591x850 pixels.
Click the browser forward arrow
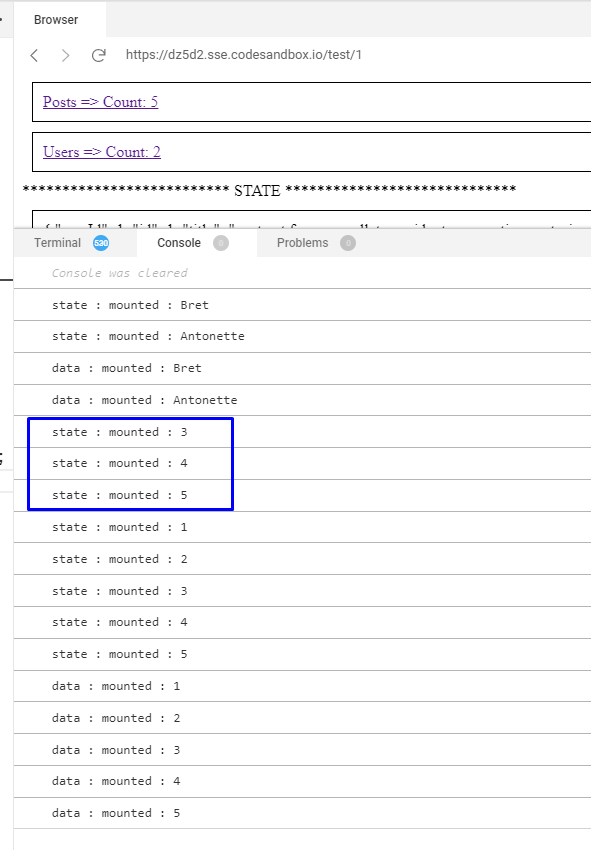pyautogui.click(x=66, y=55)
